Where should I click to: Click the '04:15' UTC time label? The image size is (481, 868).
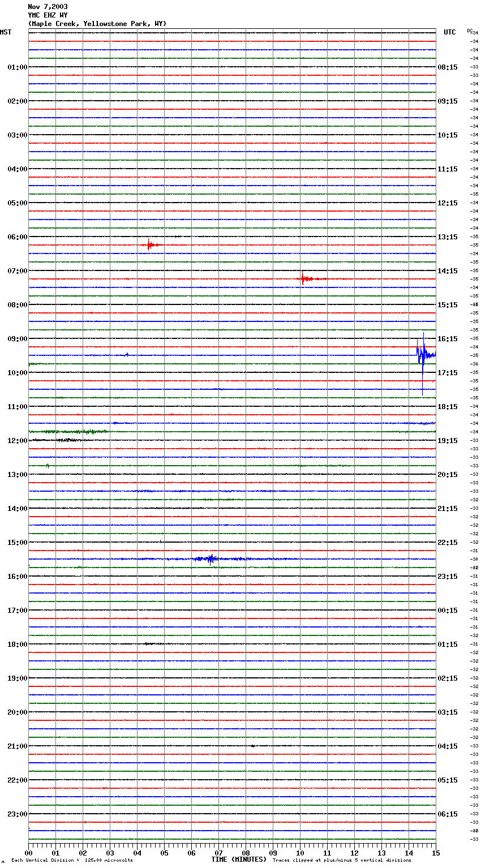[448, 746]
